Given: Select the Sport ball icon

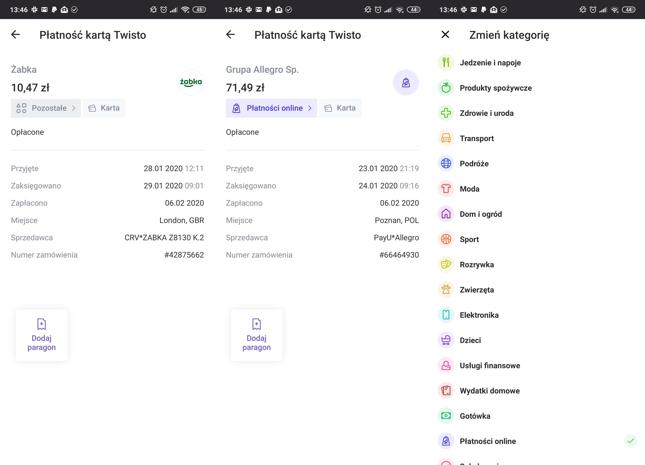Looking at the screenshot, I should 446,239.
